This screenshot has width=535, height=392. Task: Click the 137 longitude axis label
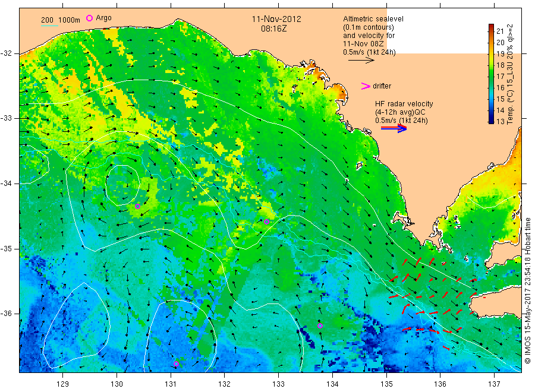point(494,384)
